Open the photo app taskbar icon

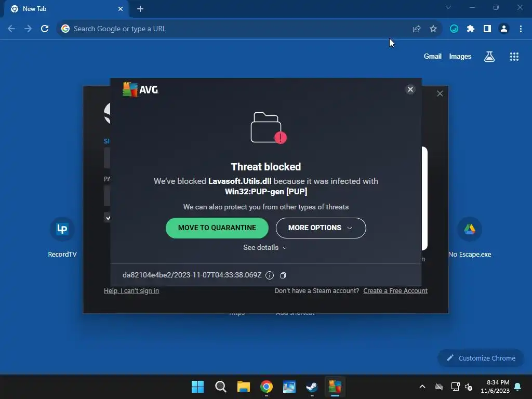[x=289, y=387]
